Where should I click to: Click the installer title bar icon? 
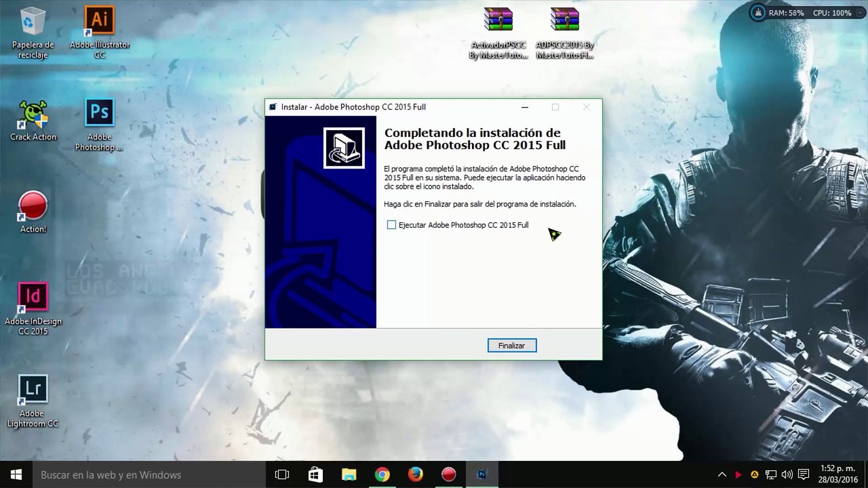[x=273, y=107]
